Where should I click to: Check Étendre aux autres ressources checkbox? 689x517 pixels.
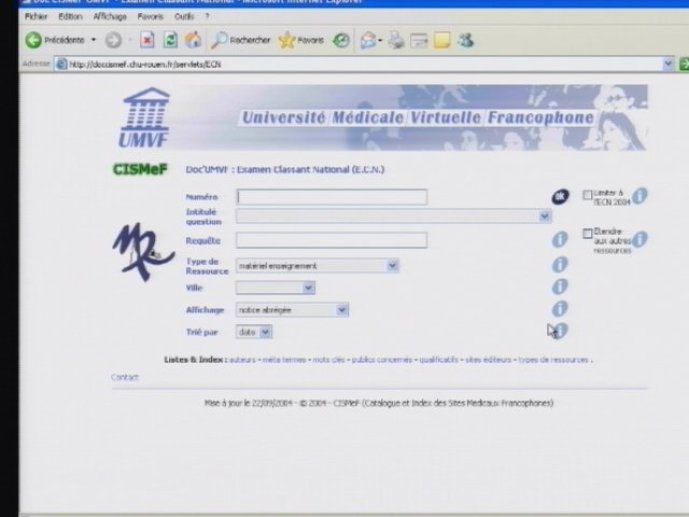tap(587, 233)
